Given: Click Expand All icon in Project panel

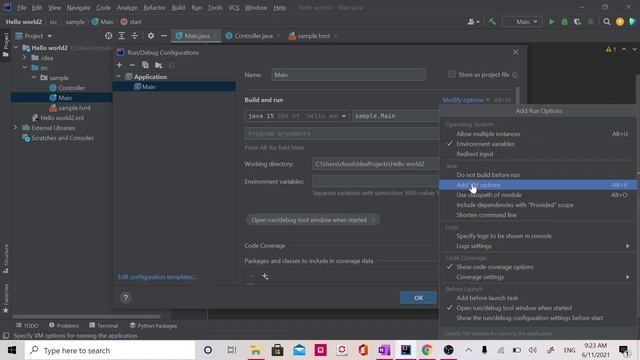Looking at the screenshot, I should tap(122, 36).
